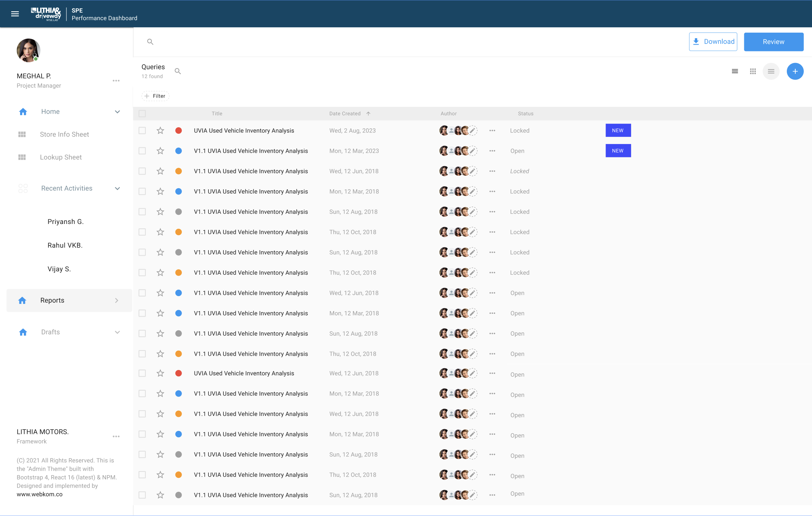
Task: Open the Drafts menu item
Action: click(x=50, y=332)
